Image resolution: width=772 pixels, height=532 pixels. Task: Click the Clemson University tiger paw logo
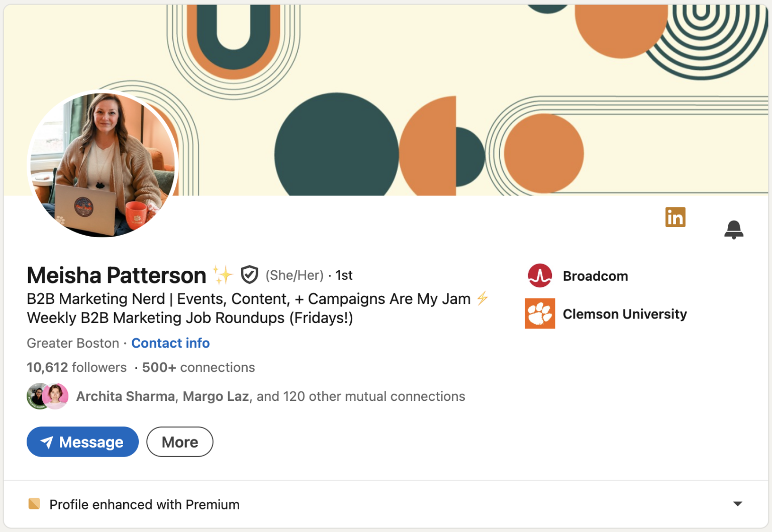pos(540,313)
